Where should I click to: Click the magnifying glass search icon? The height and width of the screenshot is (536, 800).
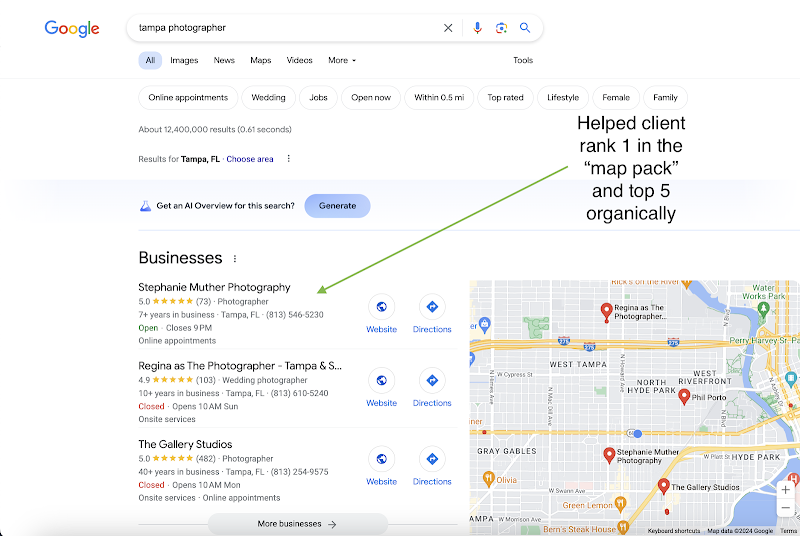[x=525, y=28]
